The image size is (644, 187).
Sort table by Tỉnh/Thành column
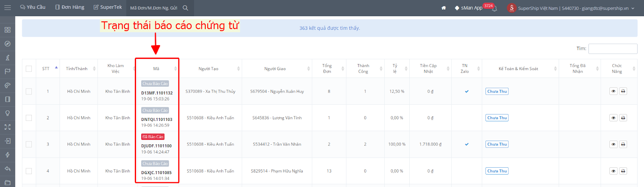click(x=79, y=69)
